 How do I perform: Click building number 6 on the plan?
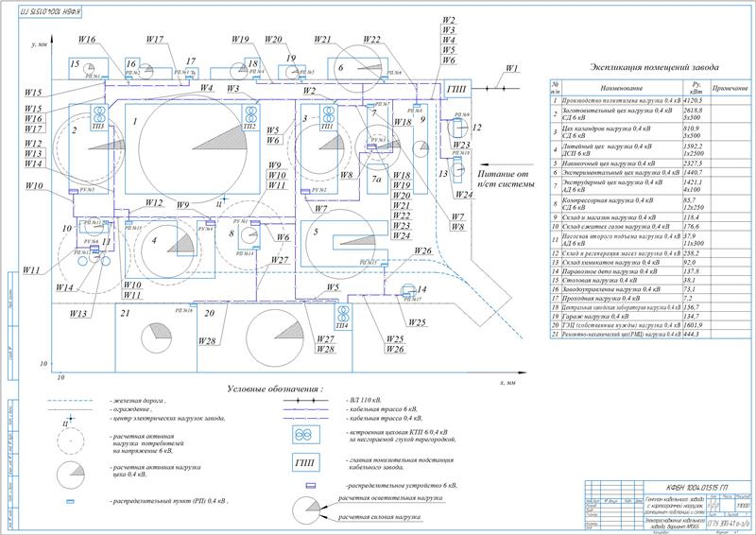coord(340,67)
